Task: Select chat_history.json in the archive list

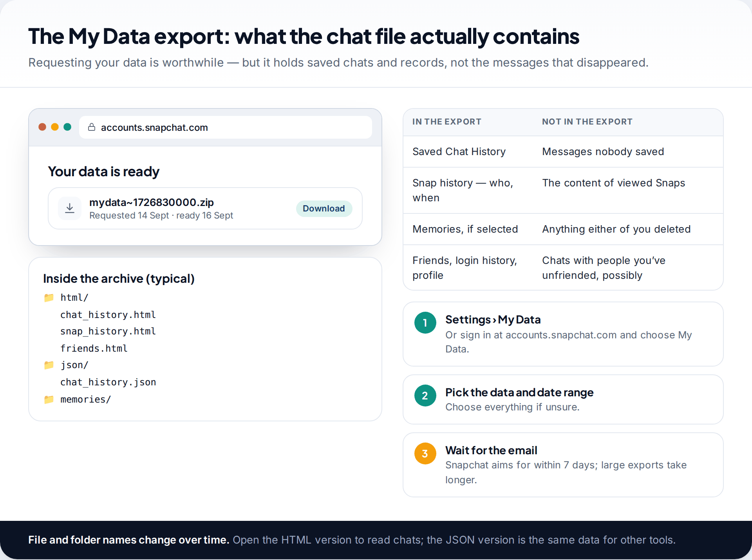Action: [108, 382]
